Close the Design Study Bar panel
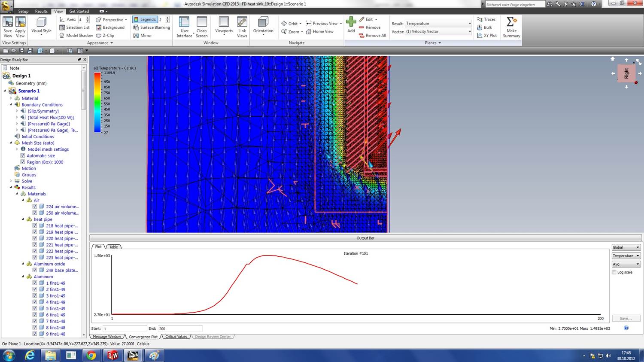 point(85,60)
